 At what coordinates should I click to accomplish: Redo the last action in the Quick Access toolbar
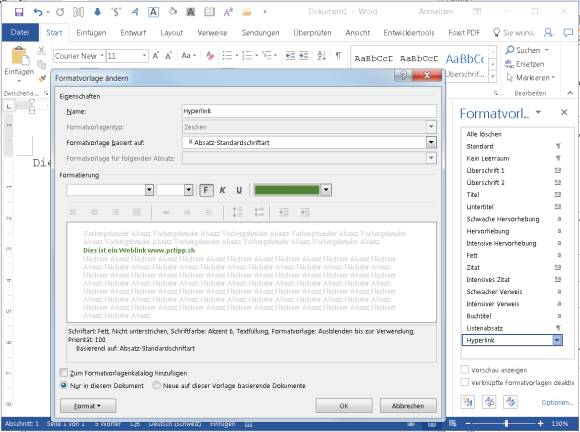coord(60,12)
